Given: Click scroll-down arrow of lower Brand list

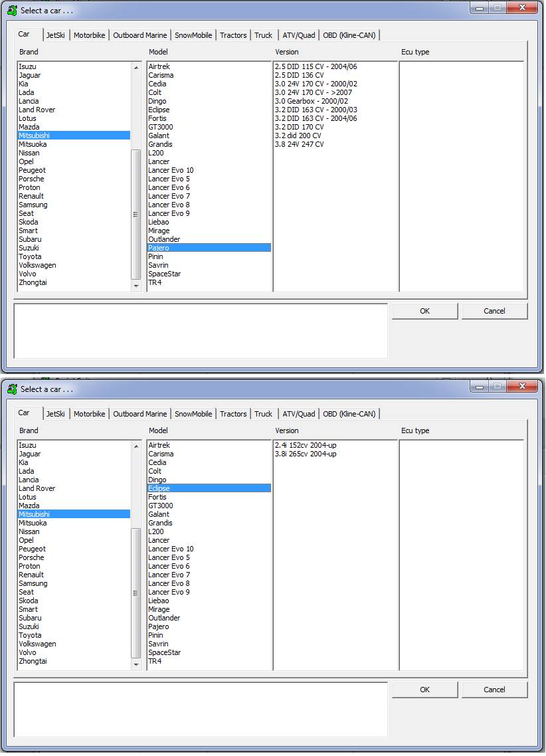Looking at the screenshot, I should coord(136,664).
